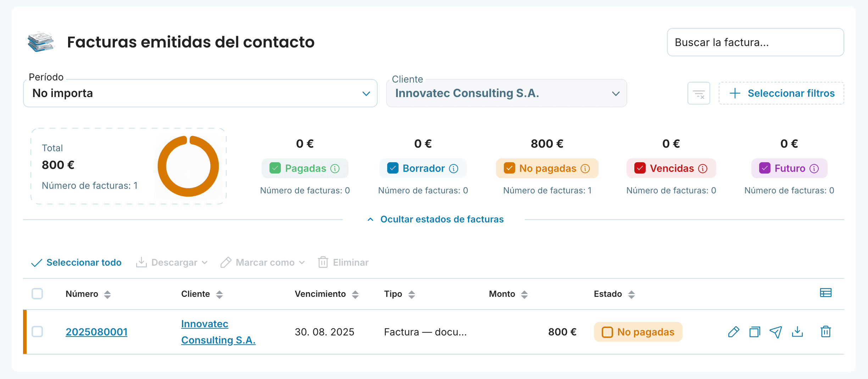
Task: Check the header select-all checkbox
Action: (x=37, y=294)
